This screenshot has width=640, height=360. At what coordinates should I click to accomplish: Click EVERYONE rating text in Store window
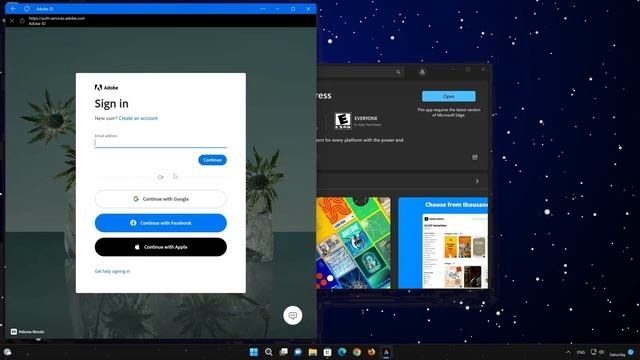(366, 118)
